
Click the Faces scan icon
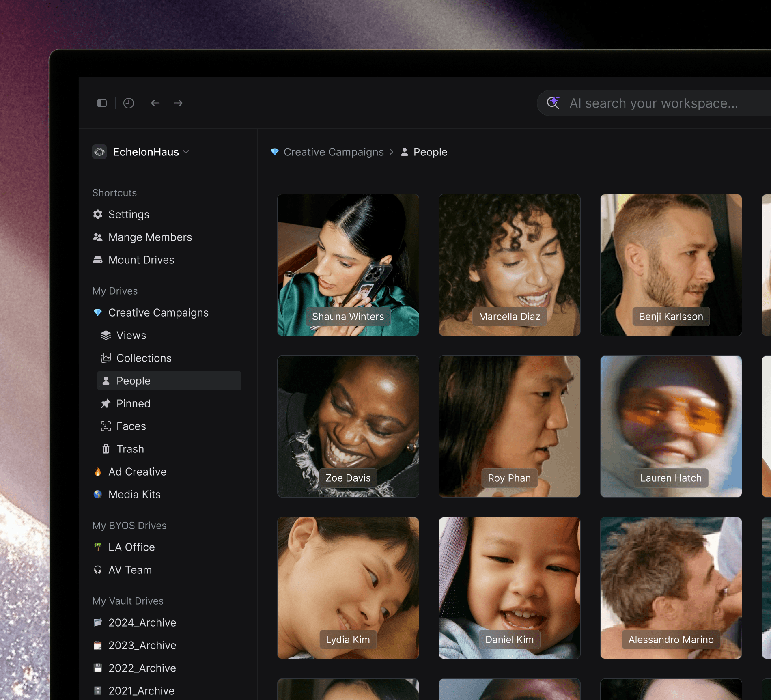point(106,426)
